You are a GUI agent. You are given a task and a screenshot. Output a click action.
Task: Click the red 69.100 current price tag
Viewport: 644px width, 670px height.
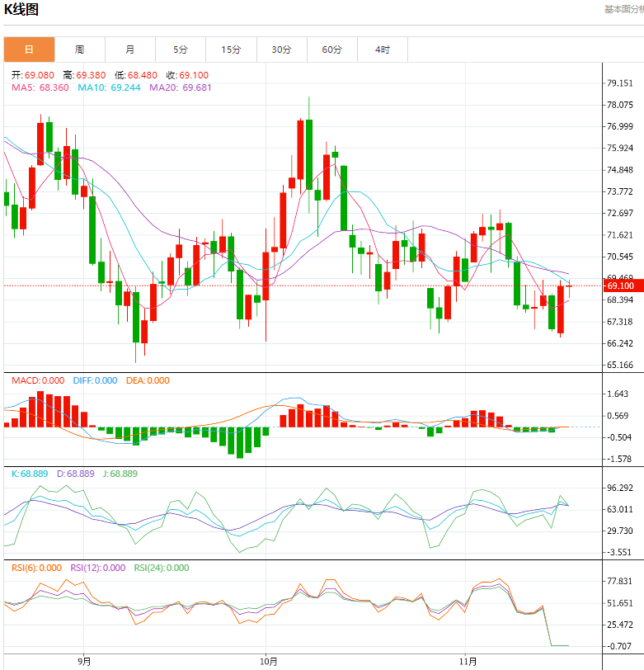(620, 285)
